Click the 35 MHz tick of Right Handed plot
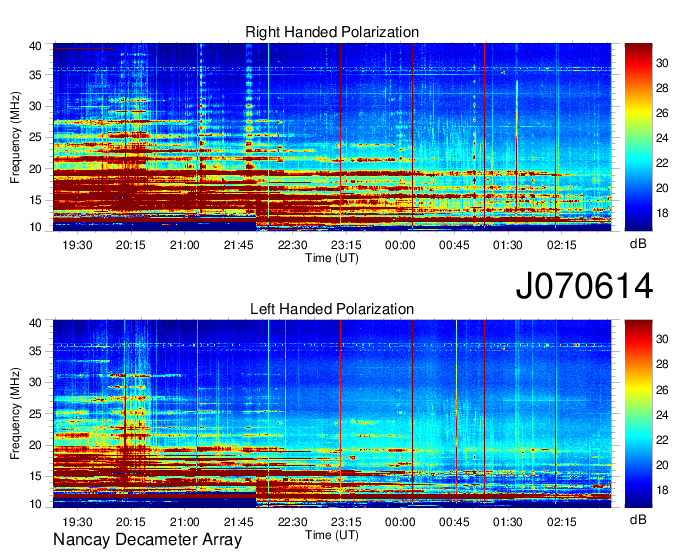This screenshot has height=552, width=680. point(35,75)
